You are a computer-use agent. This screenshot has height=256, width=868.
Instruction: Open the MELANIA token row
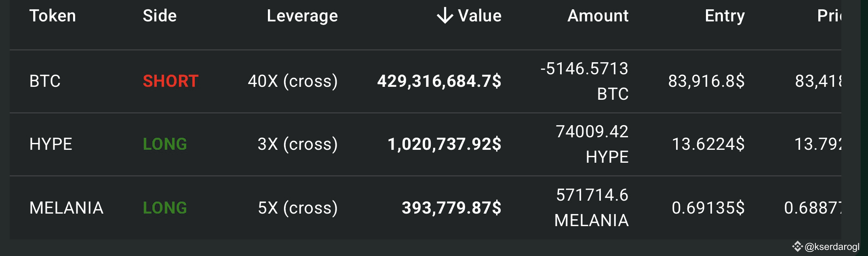tap(426, 208)
